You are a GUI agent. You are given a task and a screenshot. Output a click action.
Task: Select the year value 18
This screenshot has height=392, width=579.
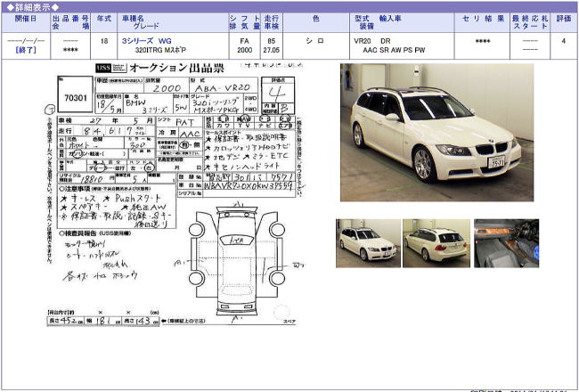click(x=104, y=41)
